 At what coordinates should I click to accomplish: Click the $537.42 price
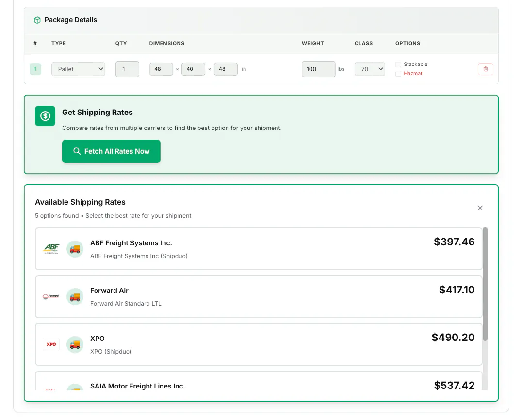pyautogui.click(x=454, y=386)
